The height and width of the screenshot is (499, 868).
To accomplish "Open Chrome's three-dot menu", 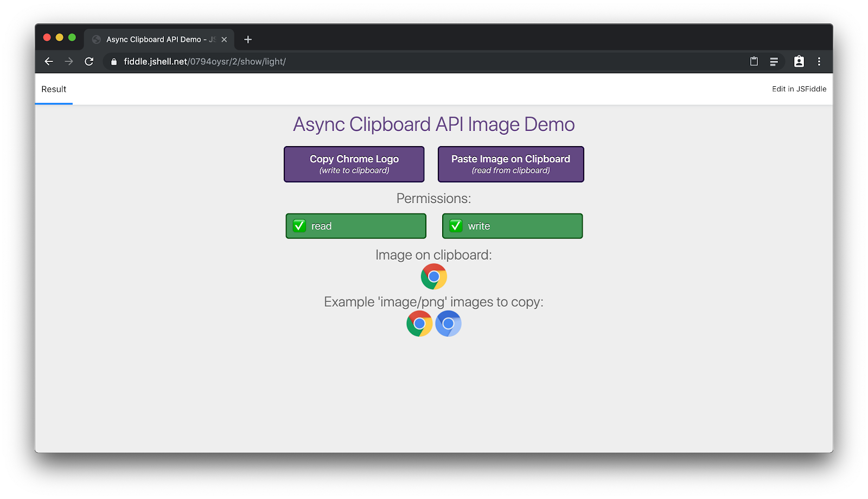I will click(x=819, y=61).
